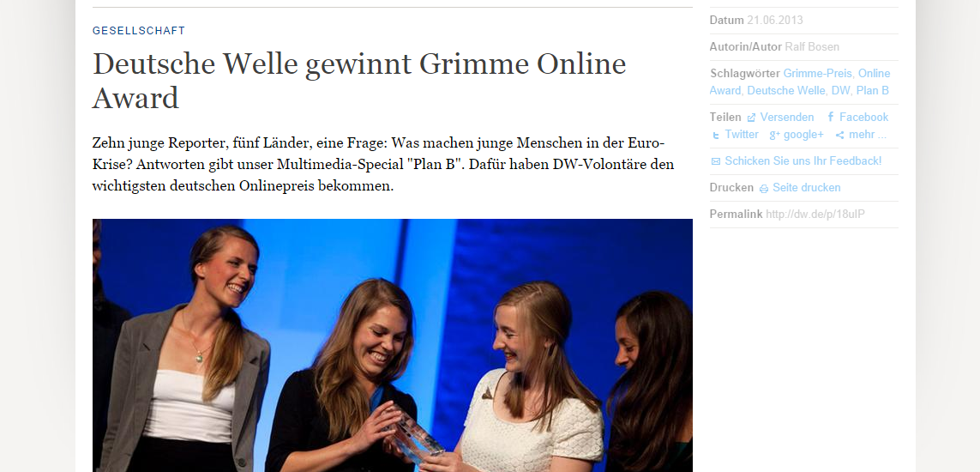Click the Twitter bird icon

click(x=716, y=135)
